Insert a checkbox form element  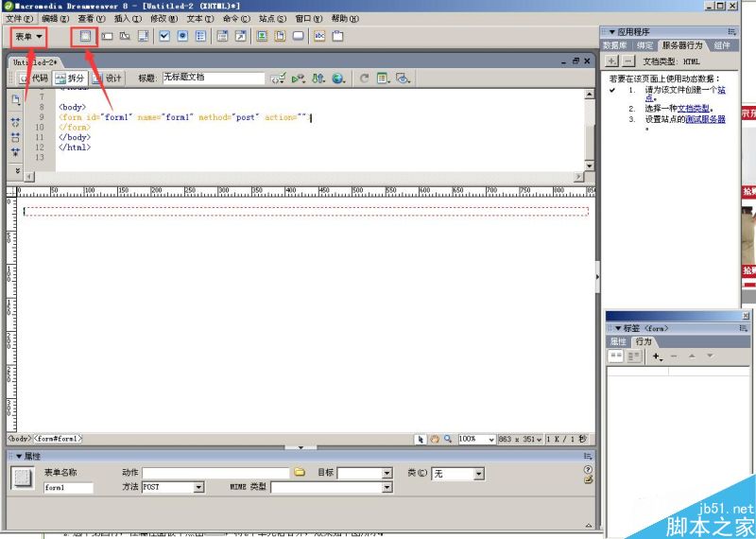pos(163,37)
